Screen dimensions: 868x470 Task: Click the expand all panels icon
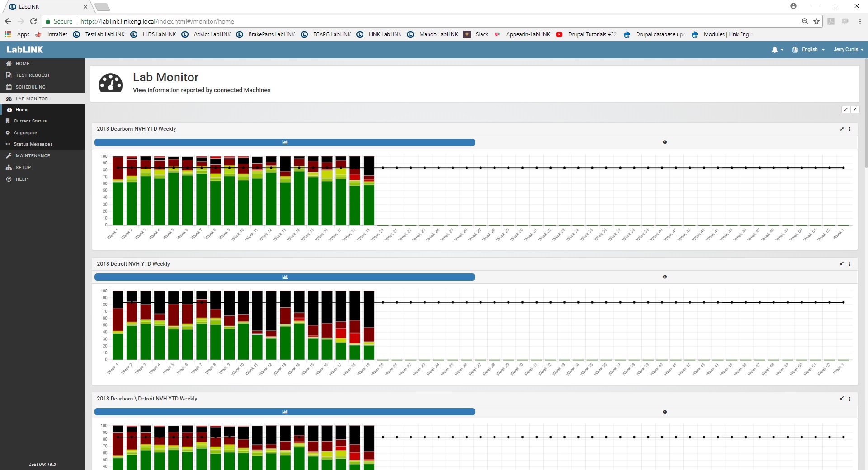point(846,109)
